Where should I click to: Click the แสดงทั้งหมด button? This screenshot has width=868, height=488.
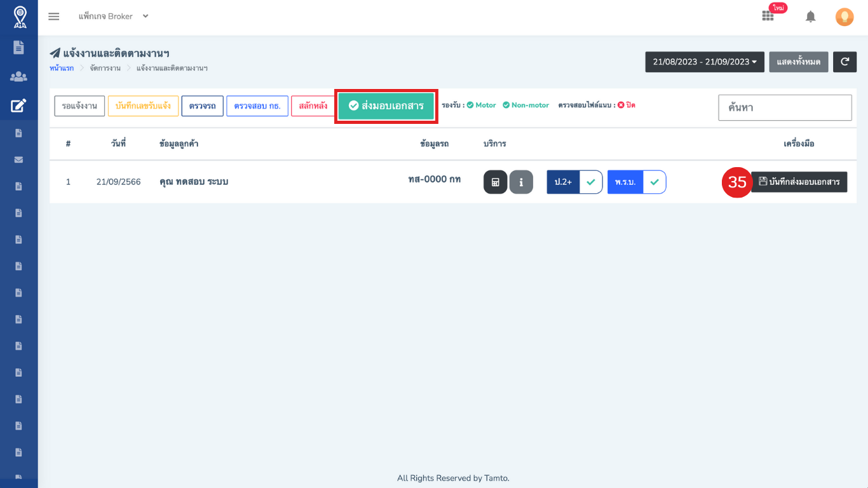pyautogui.click(x=799, y=62)
